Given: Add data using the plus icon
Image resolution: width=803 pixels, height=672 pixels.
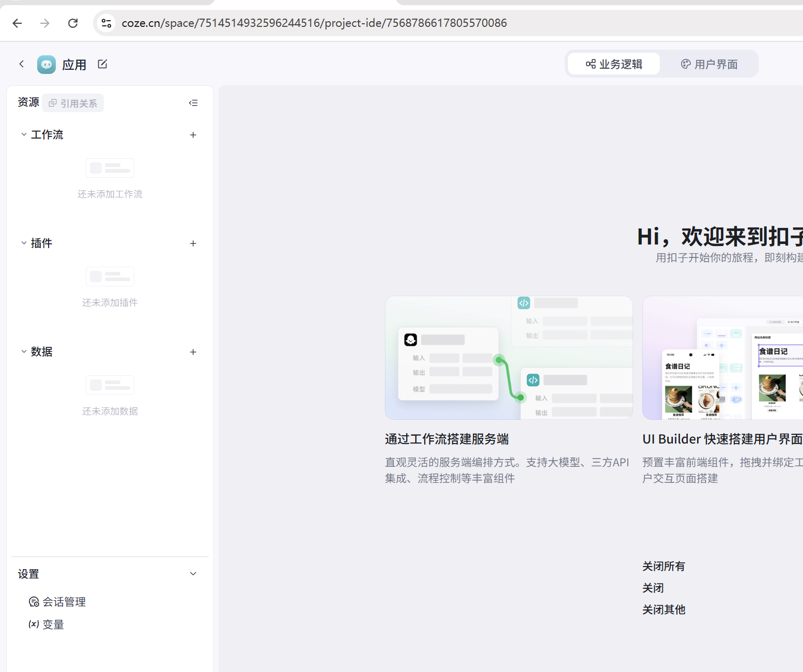Looking at the screenshot, I should [x=193, y=352].
